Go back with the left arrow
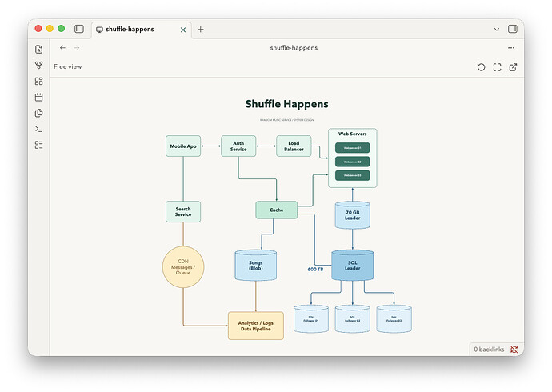Screen dimensions: 552x392 point(62,48)
